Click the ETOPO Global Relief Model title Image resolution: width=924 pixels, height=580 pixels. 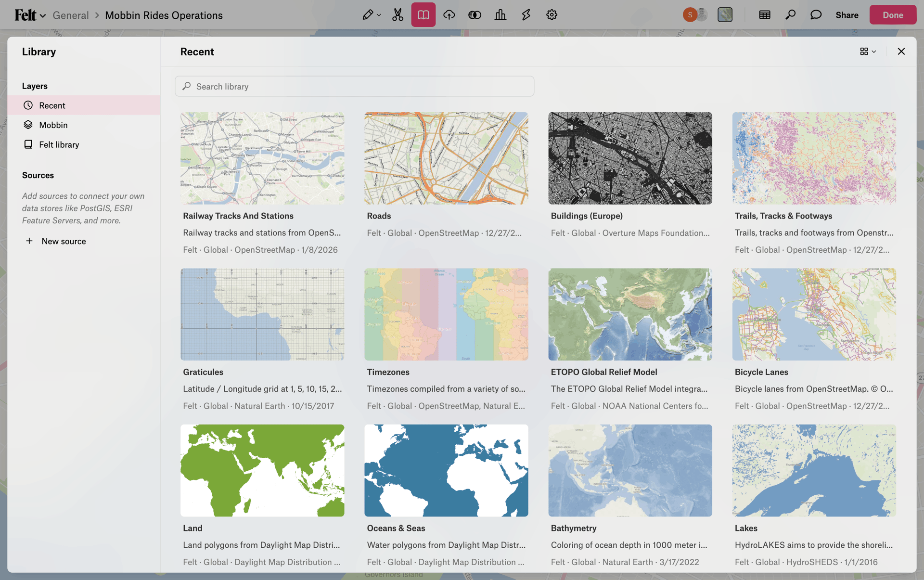(604, 372)
